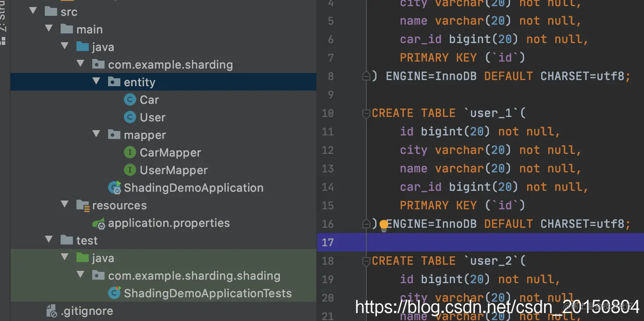Click PRIMARY KEY on line 7

(x=438, y=58)
